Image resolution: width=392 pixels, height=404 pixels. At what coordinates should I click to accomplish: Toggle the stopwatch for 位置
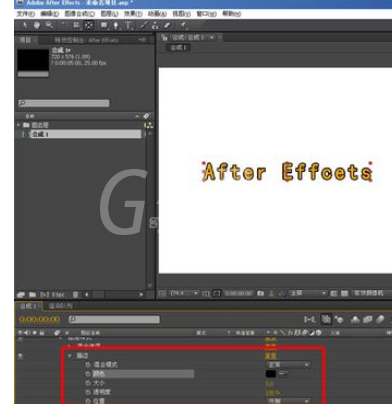click(88, 401)
